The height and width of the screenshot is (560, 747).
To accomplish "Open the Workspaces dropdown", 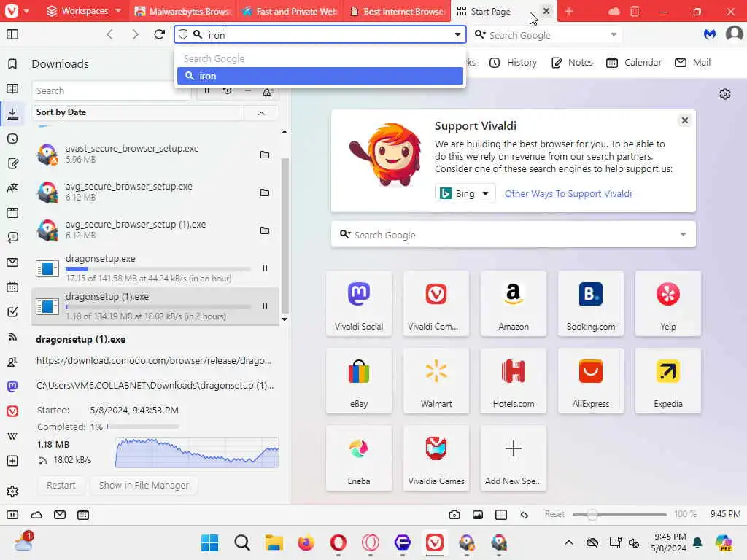I will click(x=85, y=10).
